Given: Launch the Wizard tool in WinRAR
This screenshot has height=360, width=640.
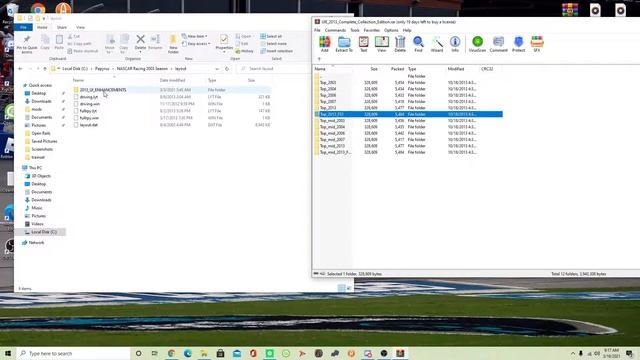Looking at the screenshot, I should point(437,44).
